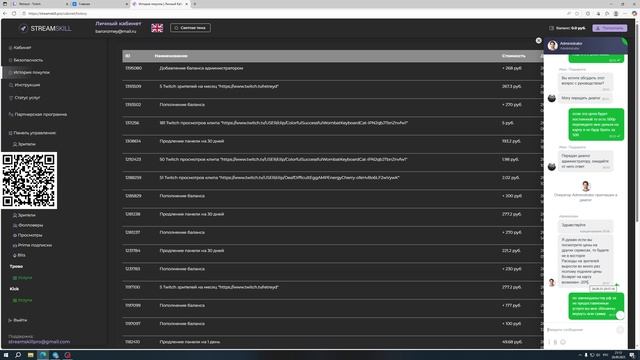
Task: Click the chat send button
Action: 620,330
